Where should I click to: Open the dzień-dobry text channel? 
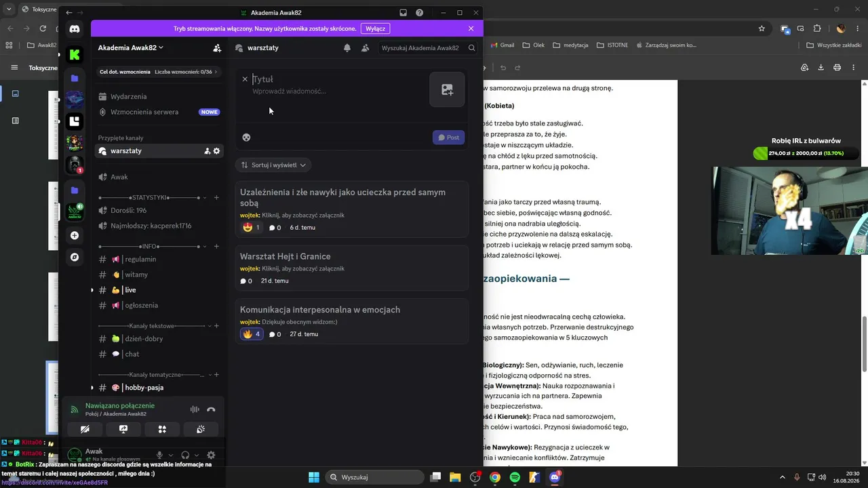point(159,339)
